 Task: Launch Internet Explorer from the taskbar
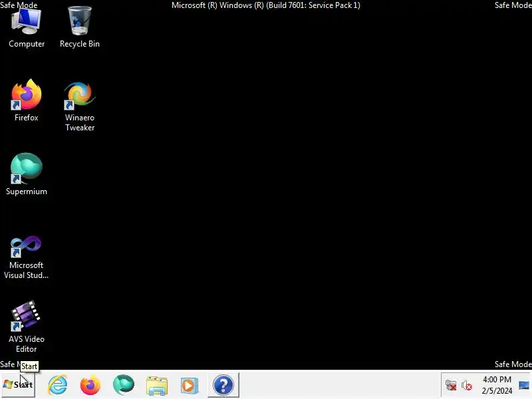click(58, 385)
